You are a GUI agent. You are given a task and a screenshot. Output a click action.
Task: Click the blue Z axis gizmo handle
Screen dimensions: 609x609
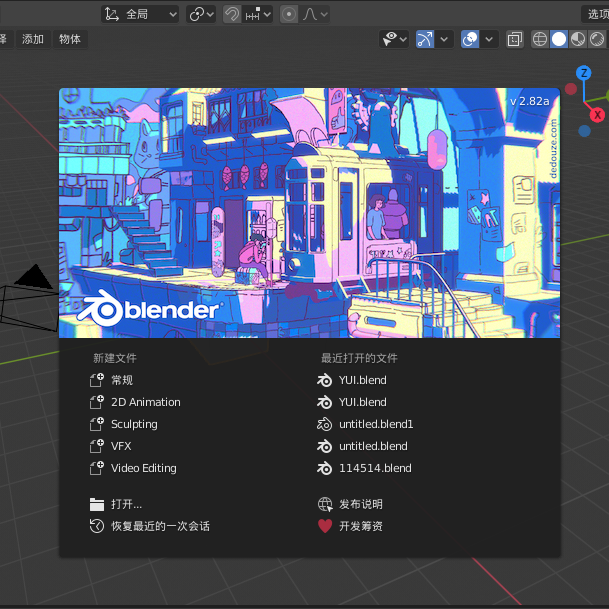coord(583,73)
